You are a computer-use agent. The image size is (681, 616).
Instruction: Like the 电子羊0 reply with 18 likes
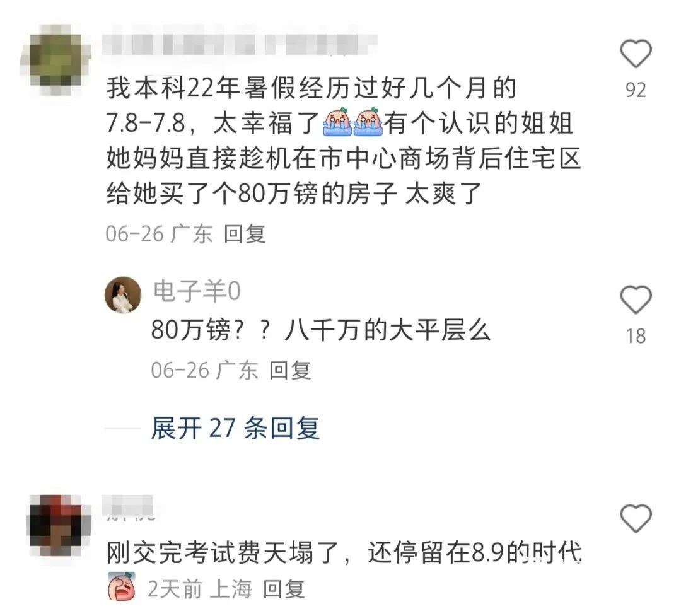[x=636, y=299]
